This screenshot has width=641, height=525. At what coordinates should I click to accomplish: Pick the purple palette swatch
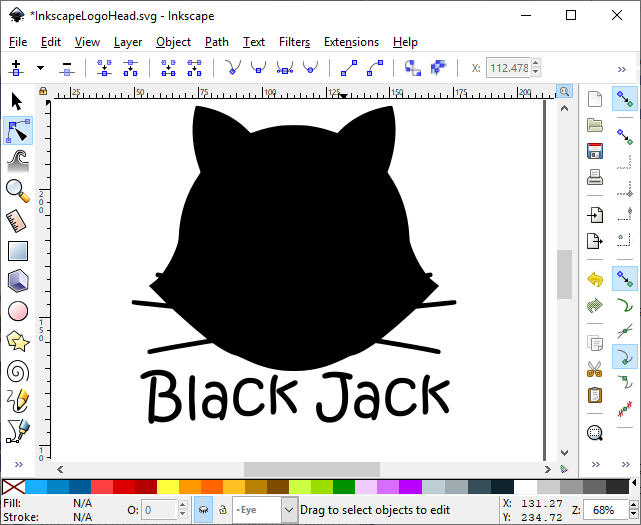pos(411,487)
